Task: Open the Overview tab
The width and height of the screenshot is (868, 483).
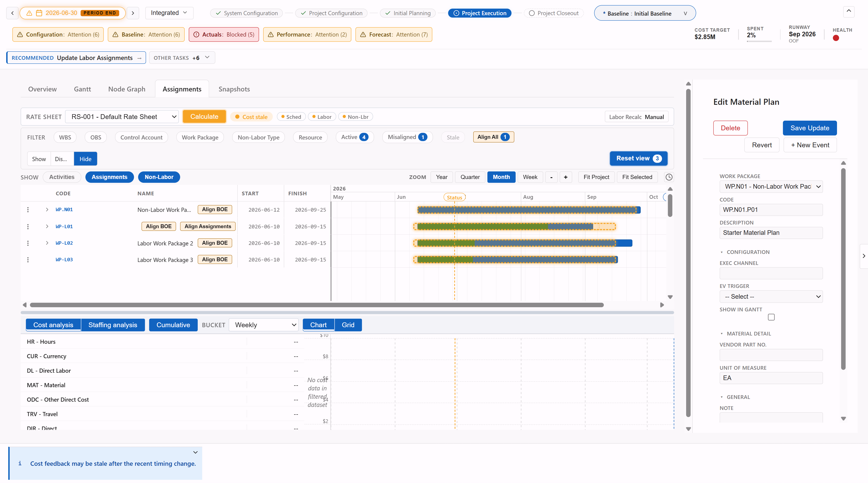Action: click(42, 89)
